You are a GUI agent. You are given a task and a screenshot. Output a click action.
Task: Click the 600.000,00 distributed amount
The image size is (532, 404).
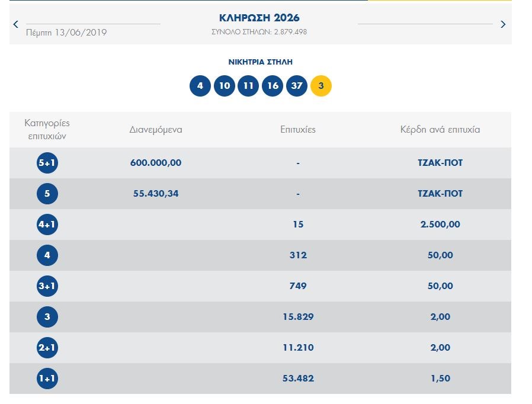tap(156, 163)
